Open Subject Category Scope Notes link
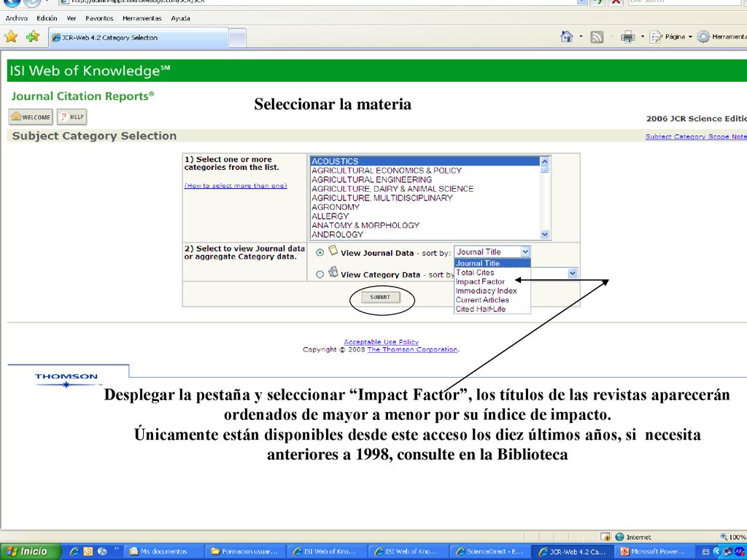This screenshot has height=560, width=747. click(696, 136)
